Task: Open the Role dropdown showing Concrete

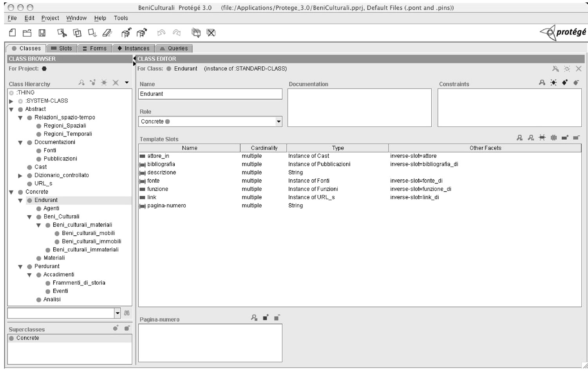Action: (x=279, y=122)
